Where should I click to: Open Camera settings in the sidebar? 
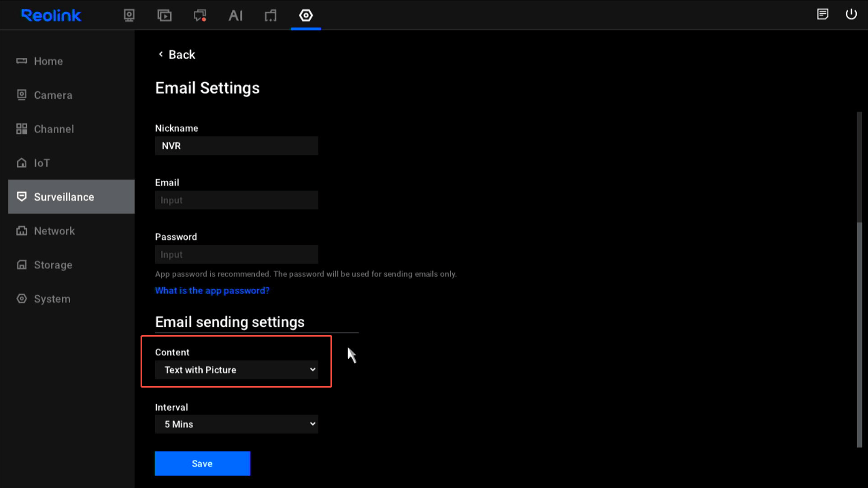point(71,95)
